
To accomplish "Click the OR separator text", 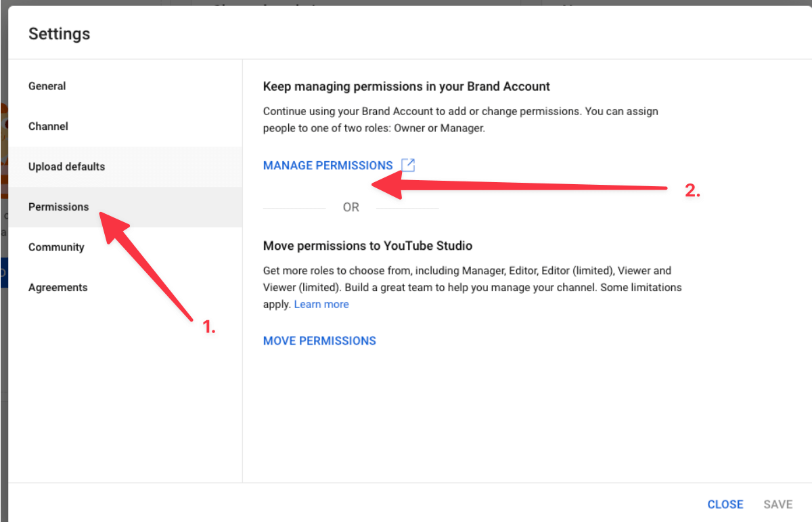I will [351, 207].
